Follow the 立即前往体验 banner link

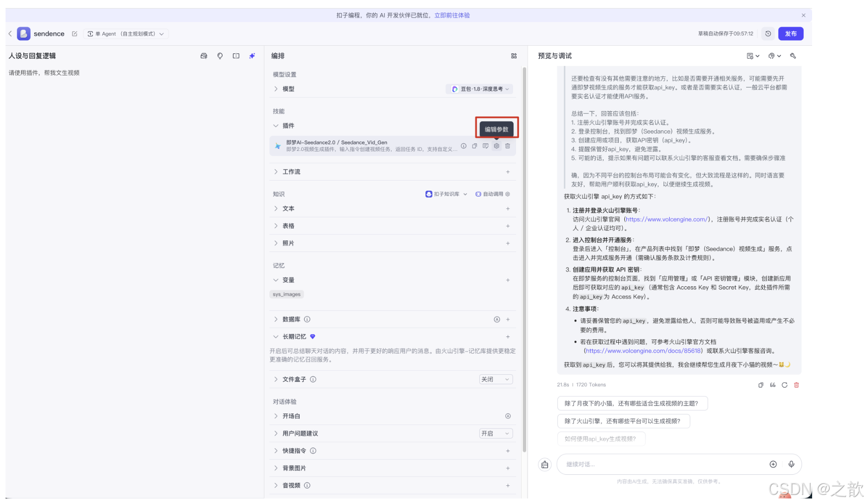[452, 15]
